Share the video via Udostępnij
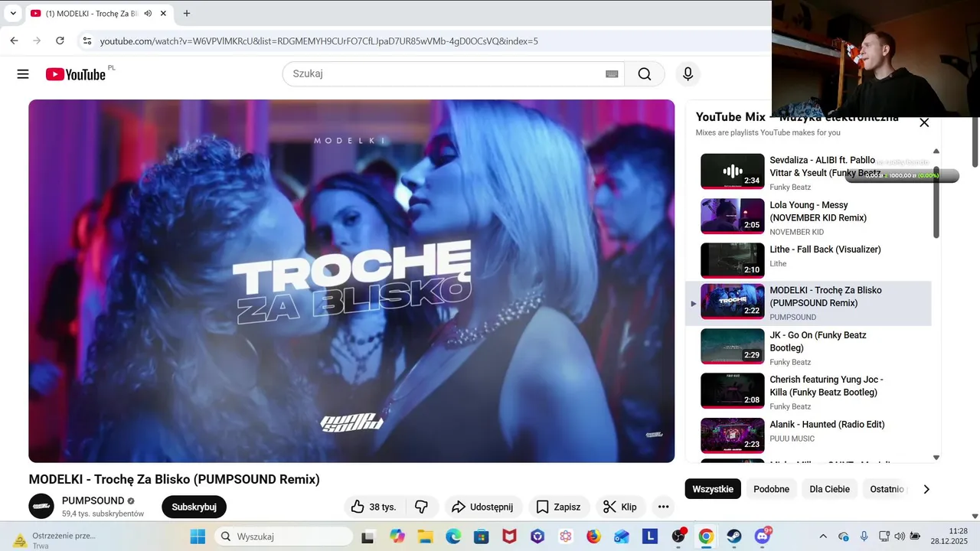 483,507
